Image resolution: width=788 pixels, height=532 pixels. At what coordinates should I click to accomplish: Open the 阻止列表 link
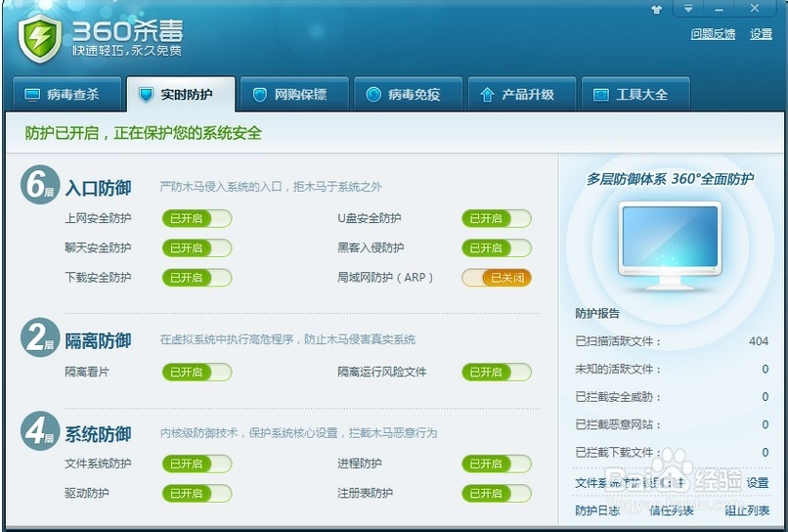pyautogui.click(x=747, y=510)
